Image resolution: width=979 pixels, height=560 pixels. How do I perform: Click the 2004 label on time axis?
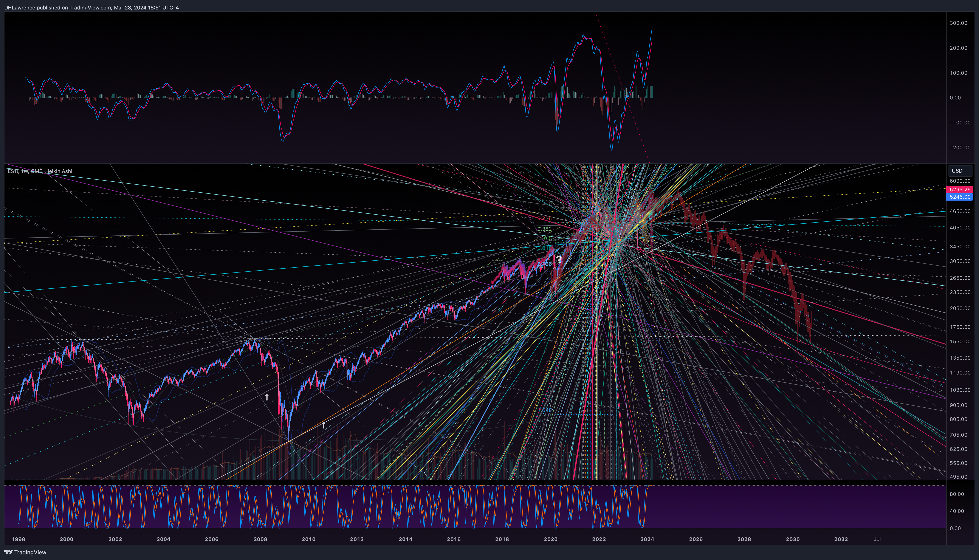[163, 539]
